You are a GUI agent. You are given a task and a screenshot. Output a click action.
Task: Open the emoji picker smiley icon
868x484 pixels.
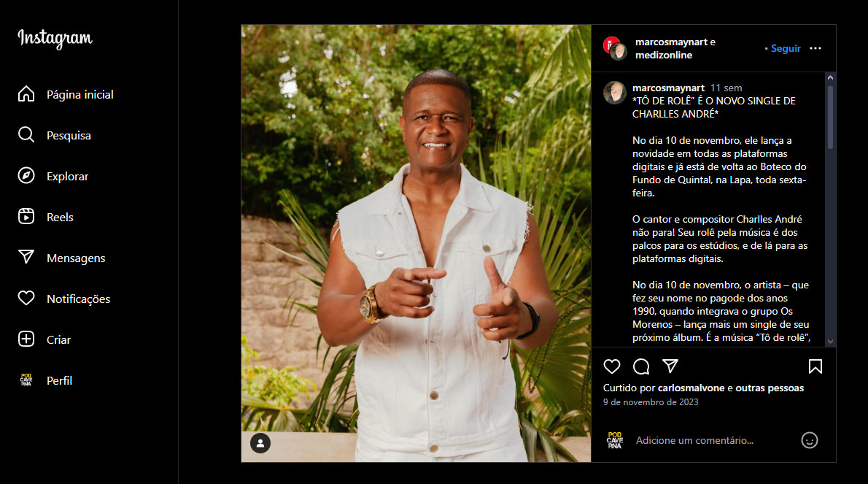pos(810,440)
